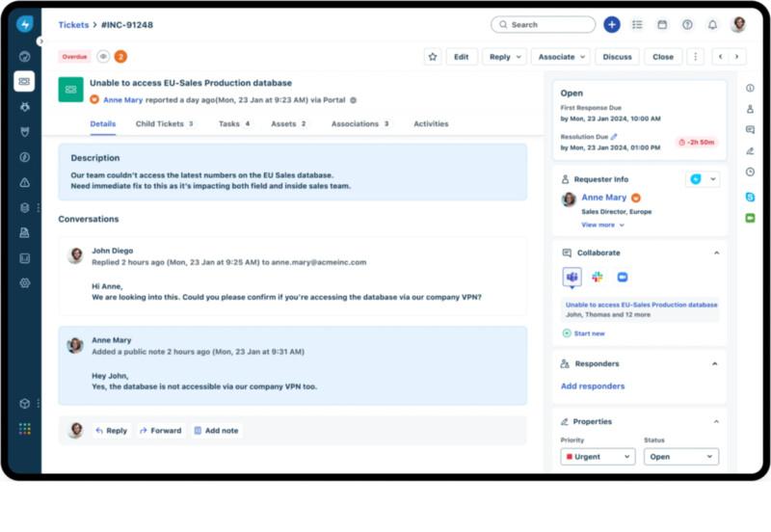Open the calendar icon in header
This screenshot has height=532, width=771.
662,25
